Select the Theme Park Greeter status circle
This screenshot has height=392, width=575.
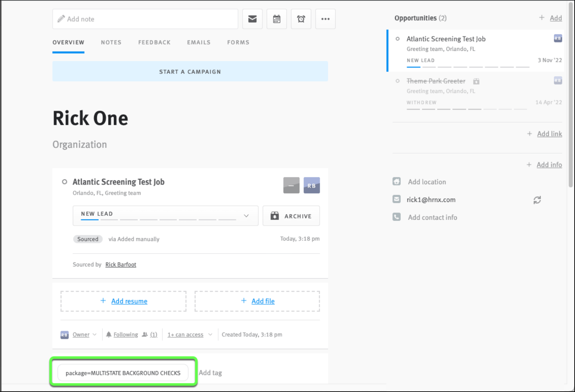tap(398, 81)
